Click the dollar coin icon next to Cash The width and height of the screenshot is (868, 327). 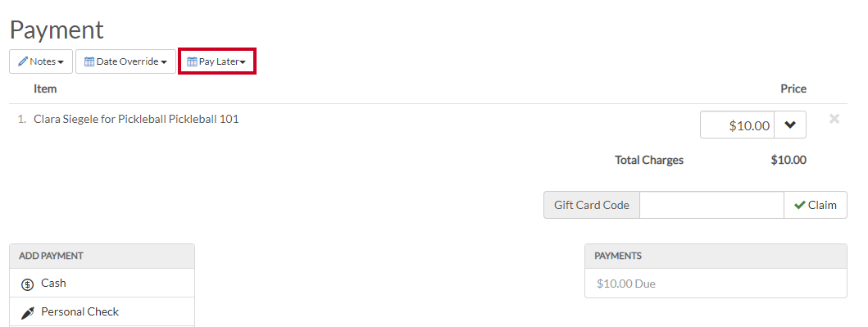(28, 284)
